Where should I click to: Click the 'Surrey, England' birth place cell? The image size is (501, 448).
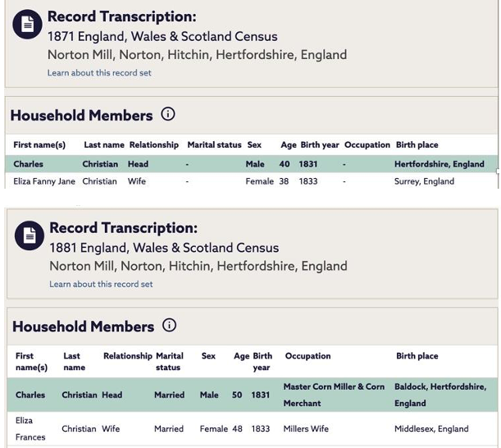[x=424, y=181]
